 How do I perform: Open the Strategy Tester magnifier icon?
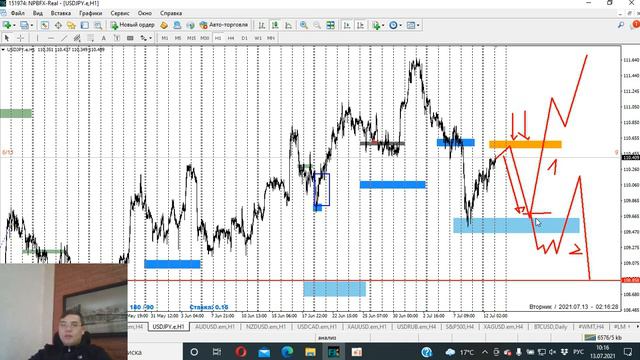click(x=98, y=25)
